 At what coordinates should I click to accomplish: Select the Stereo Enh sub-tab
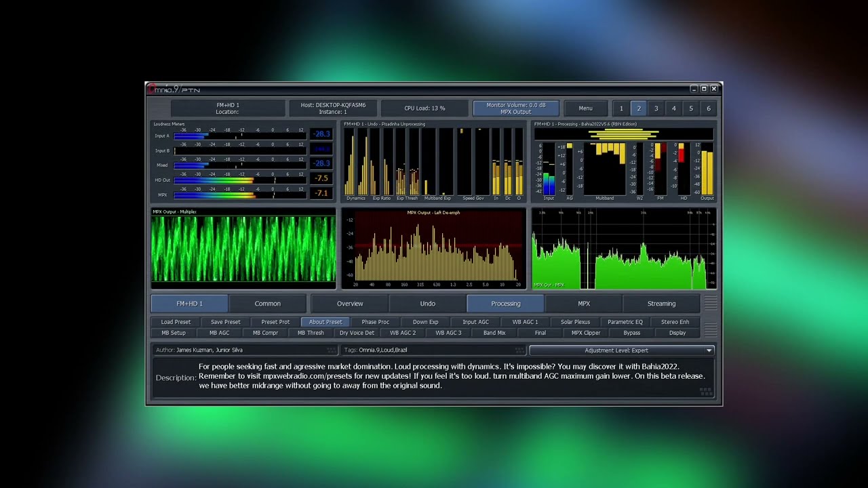tap(675, 322)
